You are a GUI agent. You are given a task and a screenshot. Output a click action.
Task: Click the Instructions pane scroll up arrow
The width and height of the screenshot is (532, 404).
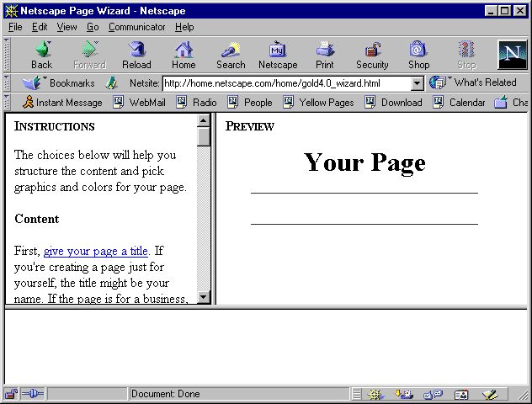[x=203, y=120]
